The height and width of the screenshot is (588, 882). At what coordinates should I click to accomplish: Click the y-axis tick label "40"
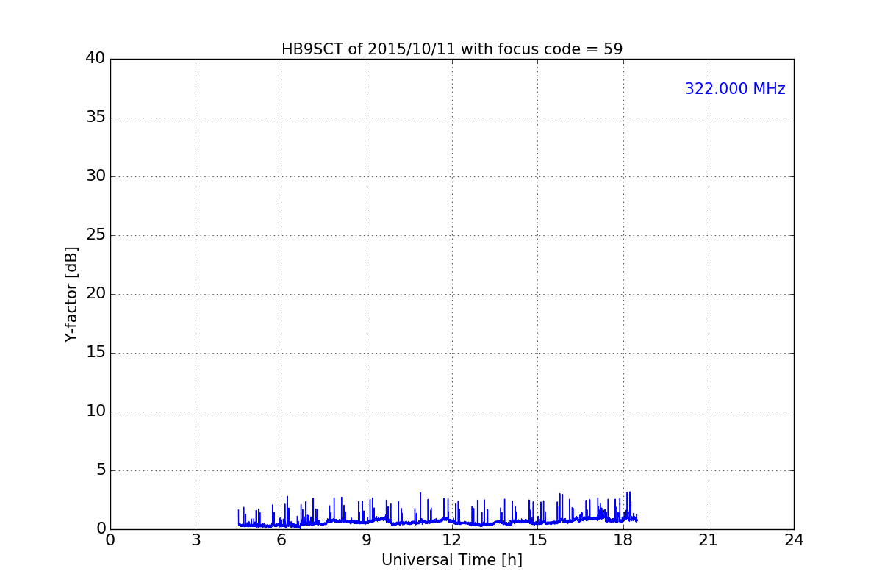tap(96, 58)
